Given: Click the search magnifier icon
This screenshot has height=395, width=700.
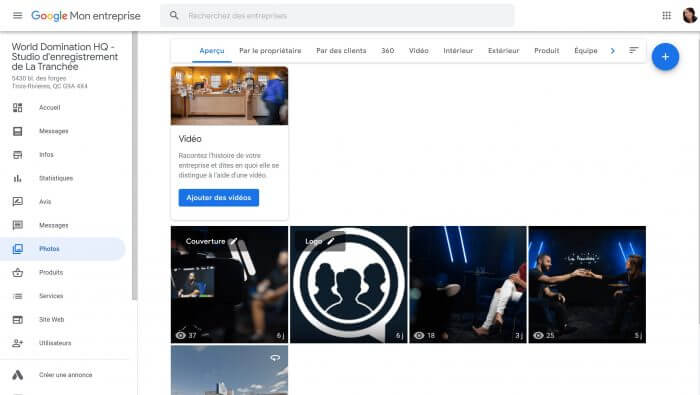Looking at the screenshot, I should tap(174, 16).
